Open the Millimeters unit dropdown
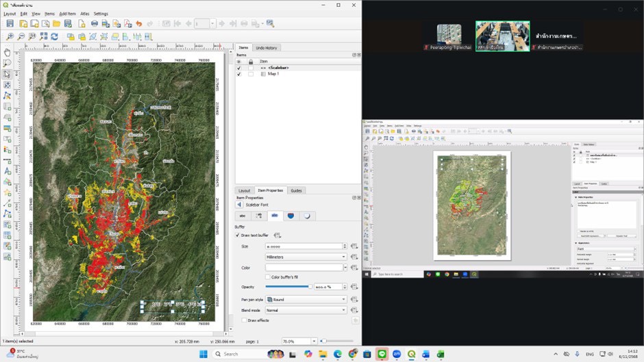The height and width of the screenshot is (362, 644). pyautogui.click(x=306, y=257)
